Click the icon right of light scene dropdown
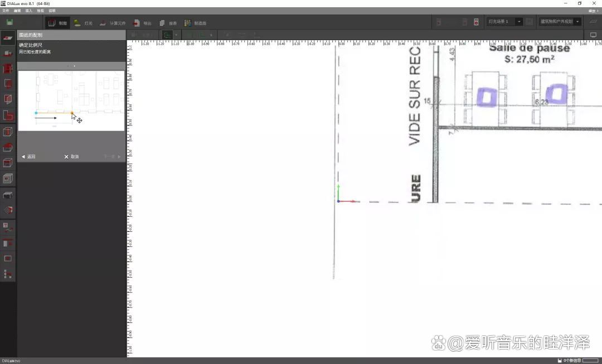Screen dimensions: 602x364 click(x=530, y=22)
